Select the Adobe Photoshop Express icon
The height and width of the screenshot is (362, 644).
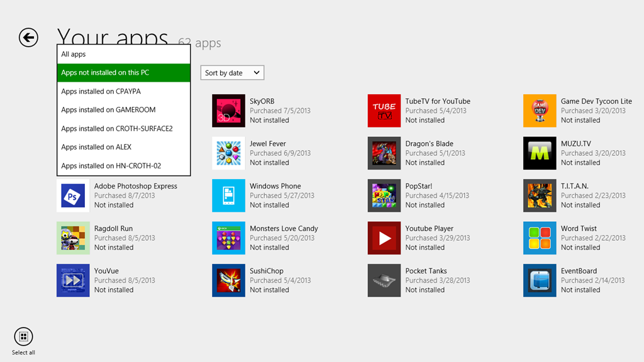click(x=73, y=195)
